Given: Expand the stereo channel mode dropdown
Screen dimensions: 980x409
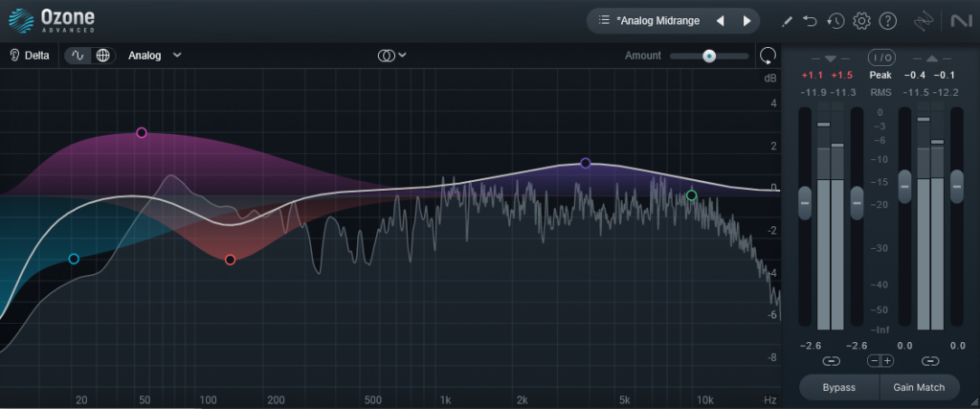Looking at the screenshot, I should click(x=391, y=55).
